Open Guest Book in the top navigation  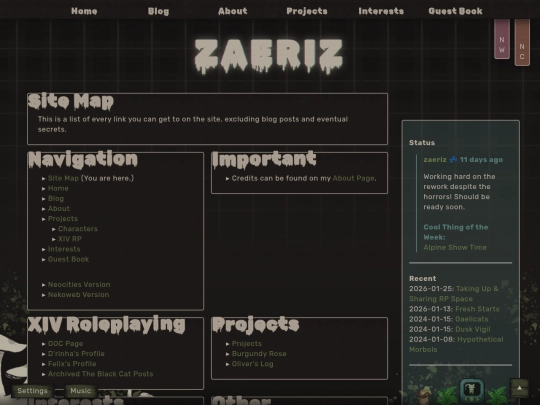[x=455, y=11]
